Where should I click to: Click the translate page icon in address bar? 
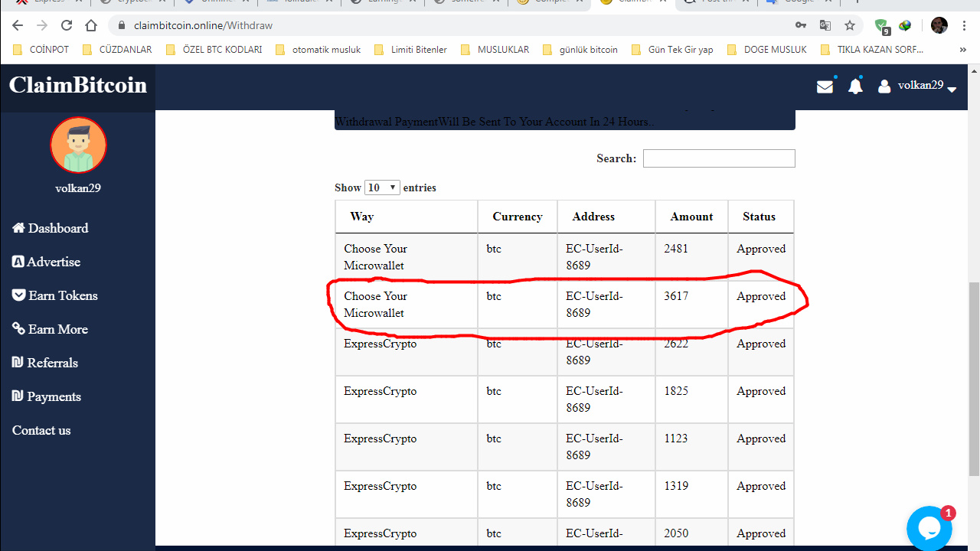[x=825, y=25]
